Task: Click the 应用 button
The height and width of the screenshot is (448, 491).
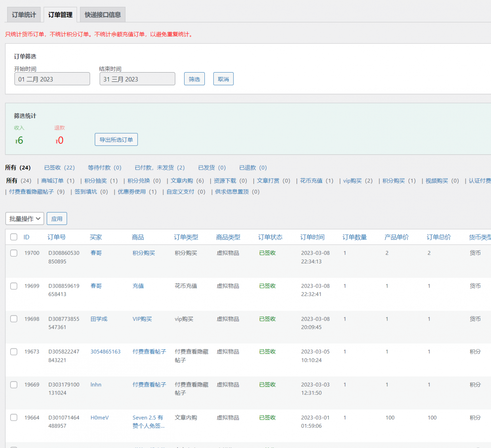Action: [57, 219]
